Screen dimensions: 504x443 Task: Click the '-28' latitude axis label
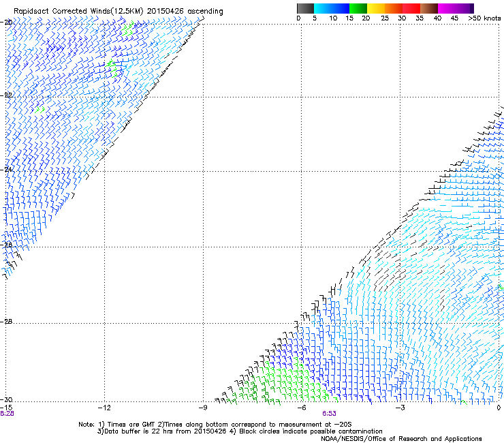click(x=6, y=322)
